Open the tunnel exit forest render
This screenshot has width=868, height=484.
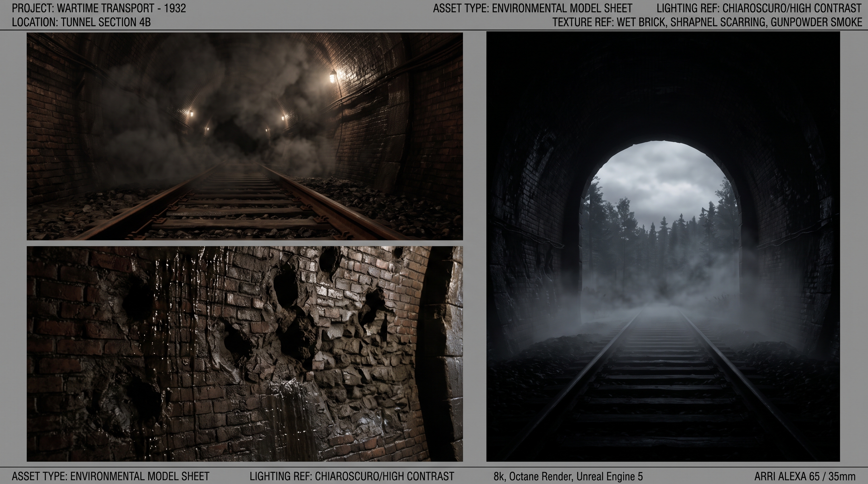tap(663, 247)
